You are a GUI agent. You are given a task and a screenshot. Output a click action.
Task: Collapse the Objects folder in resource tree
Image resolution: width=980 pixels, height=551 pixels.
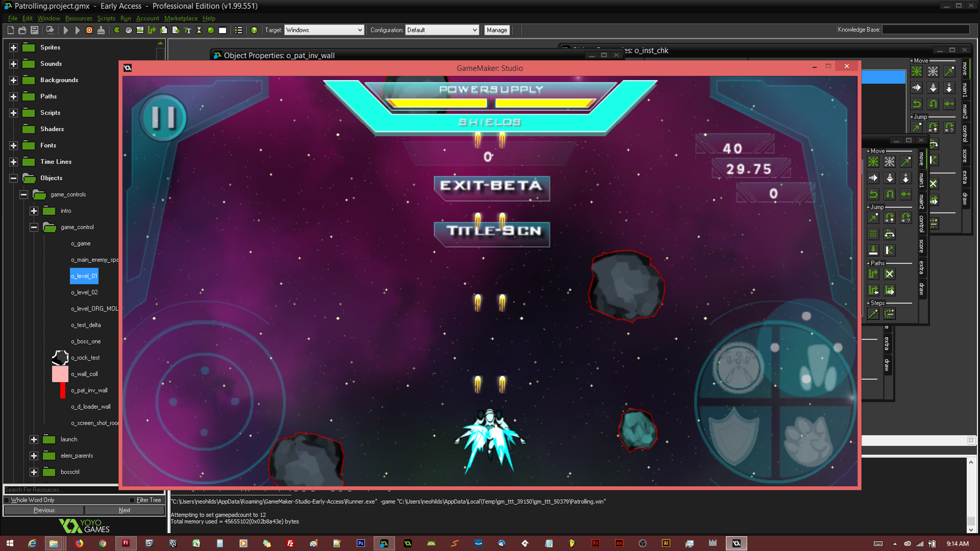click(13, 178)
